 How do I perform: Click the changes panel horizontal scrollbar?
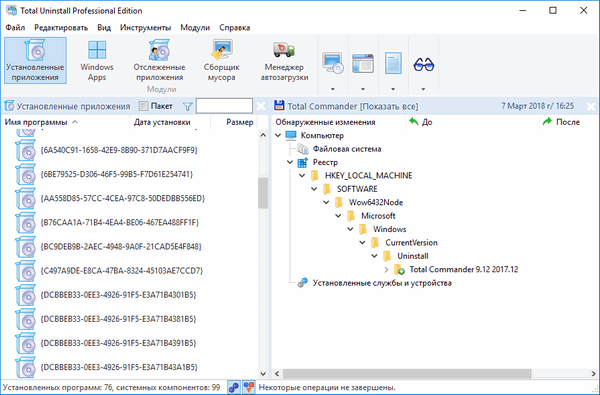[407, 374]
